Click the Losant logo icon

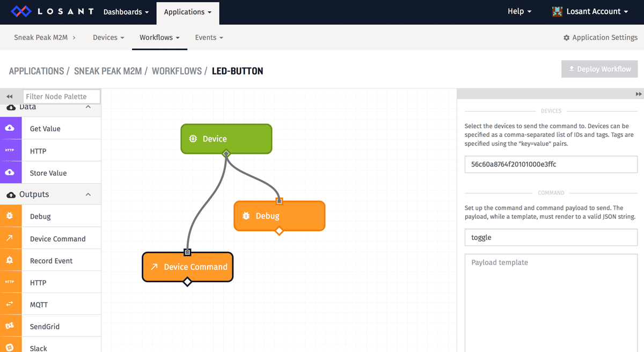(22, 11)
